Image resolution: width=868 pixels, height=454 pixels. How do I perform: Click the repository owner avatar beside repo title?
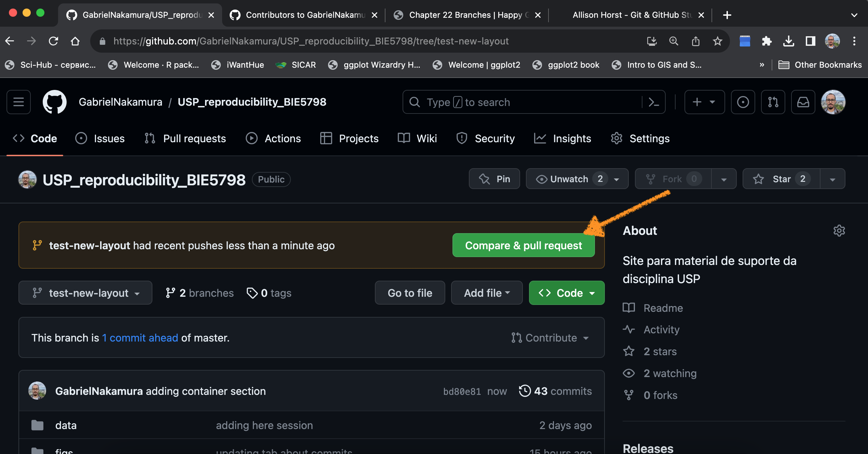coord(27,179)
